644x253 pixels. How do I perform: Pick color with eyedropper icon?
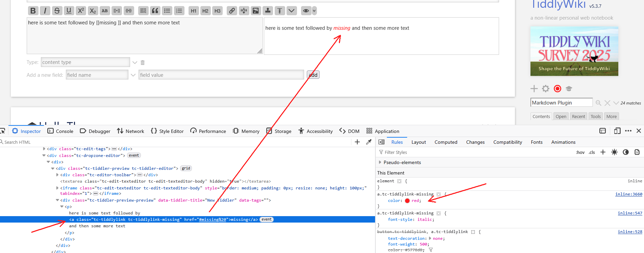point(369,142)
